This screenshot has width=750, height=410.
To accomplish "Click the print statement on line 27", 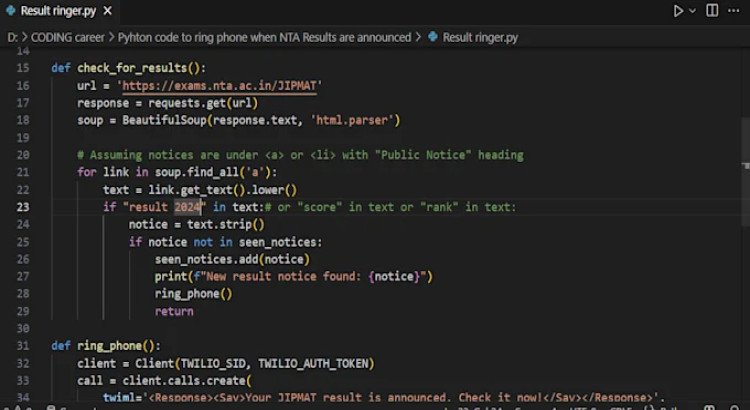I will coord(294,277).
